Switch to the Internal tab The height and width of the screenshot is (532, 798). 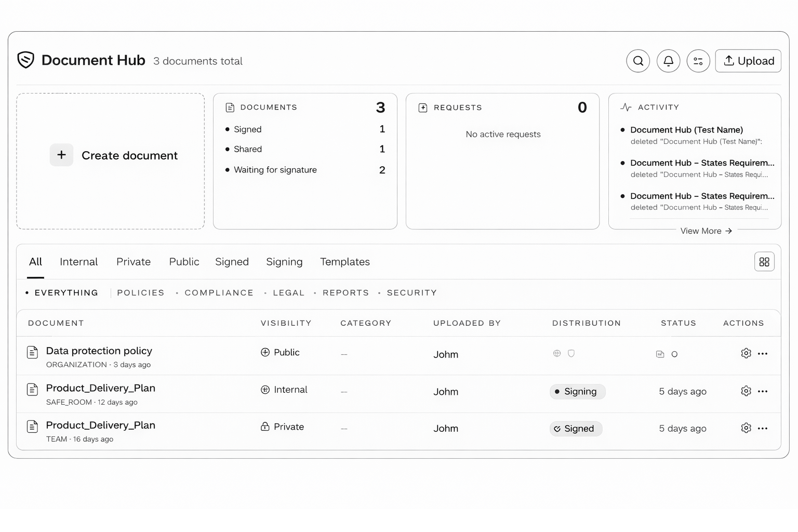click(78, 262)
